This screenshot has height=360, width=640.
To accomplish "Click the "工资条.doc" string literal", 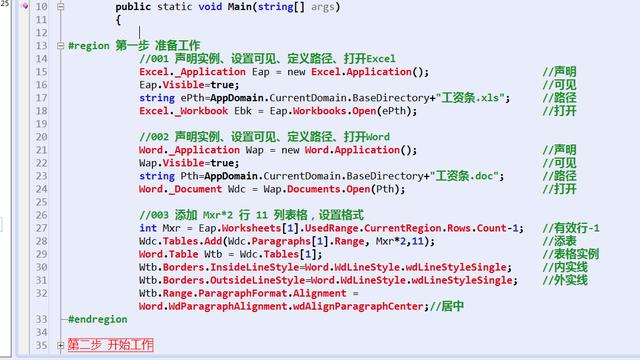I will tap(464, 176).
